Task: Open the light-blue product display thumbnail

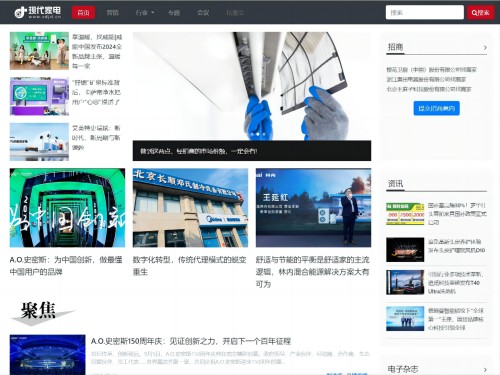Action: tap(39, 142)
